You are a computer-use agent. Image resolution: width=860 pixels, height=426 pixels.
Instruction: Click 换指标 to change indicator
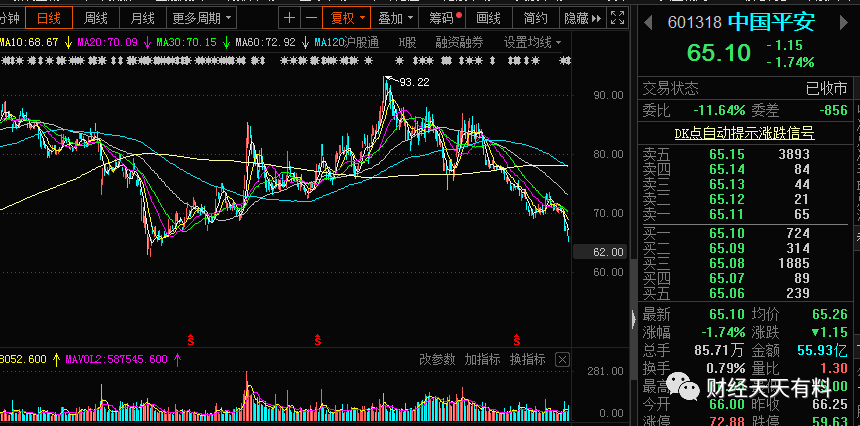[528, 360]
